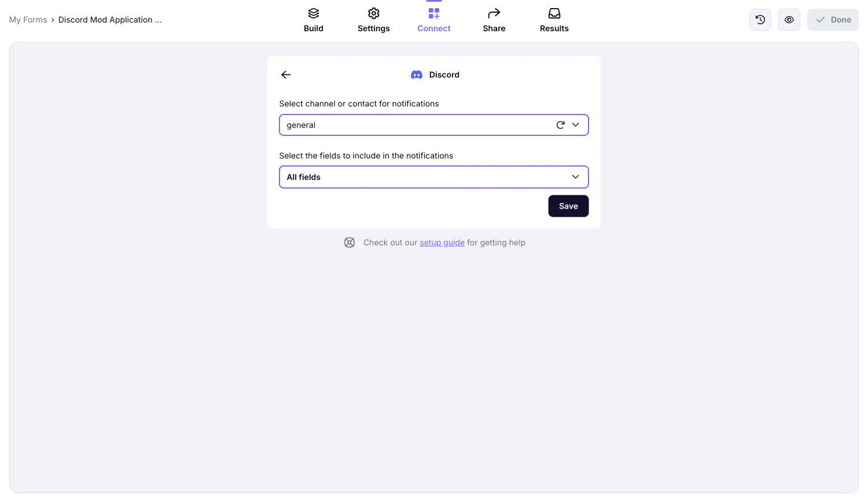Open the All fields selector

434,177
